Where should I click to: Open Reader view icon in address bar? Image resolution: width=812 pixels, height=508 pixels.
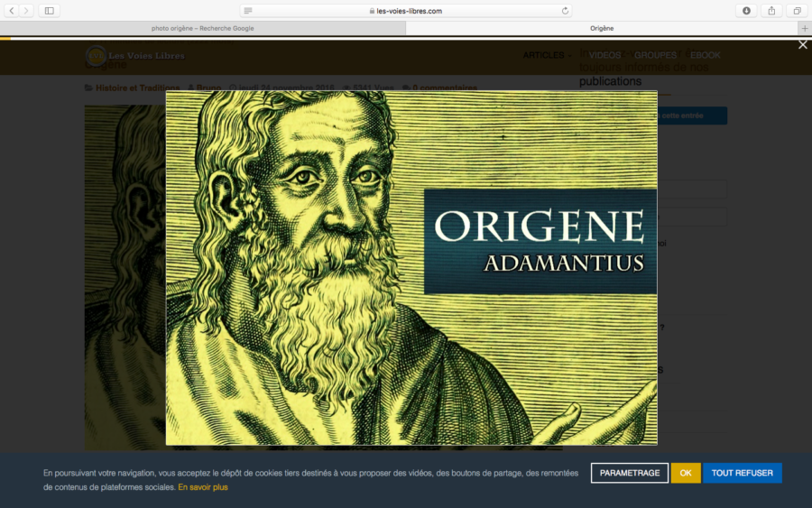(248, 10)
